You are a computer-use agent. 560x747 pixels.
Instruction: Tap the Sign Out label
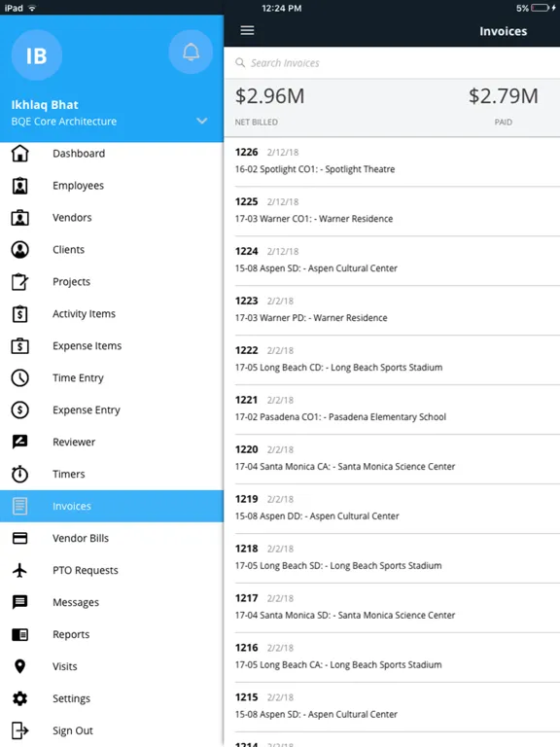[x=73, y=730]
